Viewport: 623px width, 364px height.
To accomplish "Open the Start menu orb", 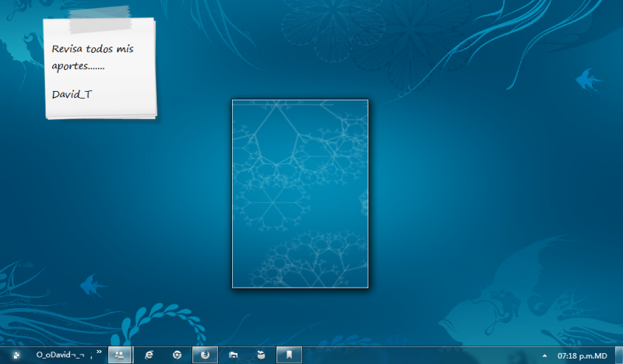I will tap(16, 355).
